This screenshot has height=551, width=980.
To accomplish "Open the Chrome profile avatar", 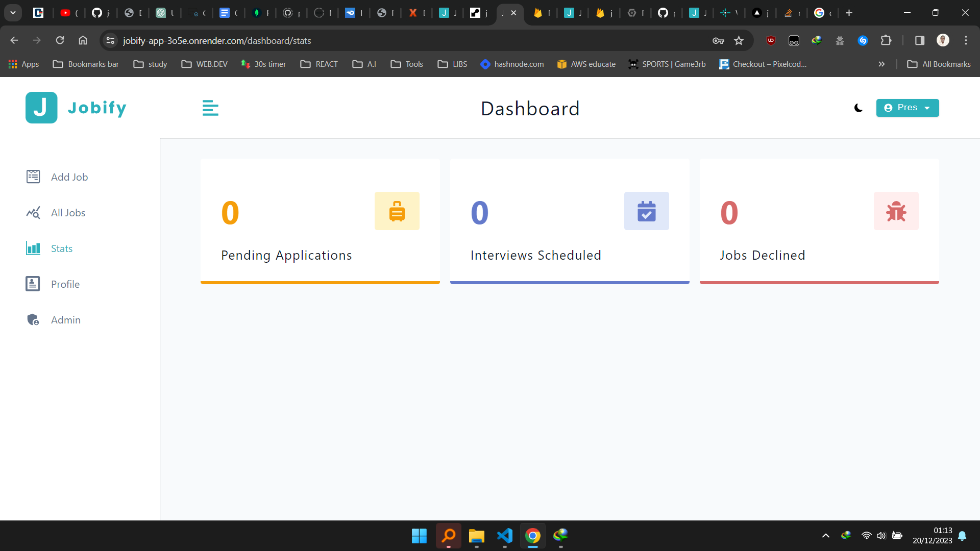I will click(x=943, y=41).
